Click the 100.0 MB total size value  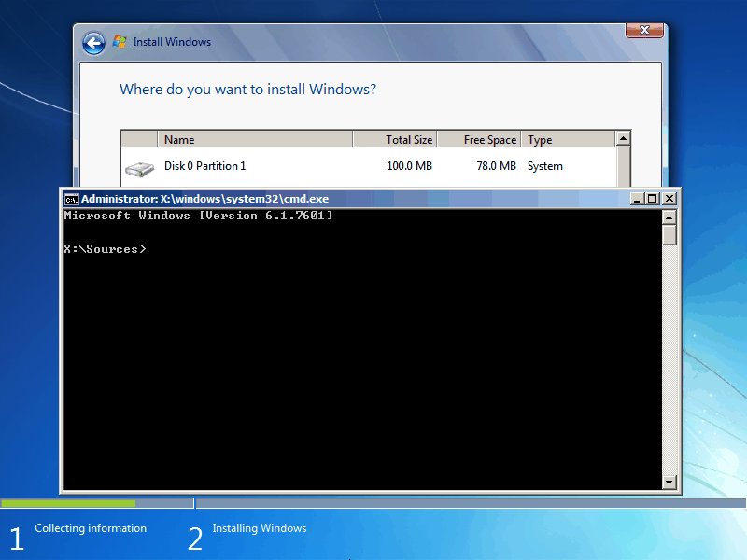point(409,166)
